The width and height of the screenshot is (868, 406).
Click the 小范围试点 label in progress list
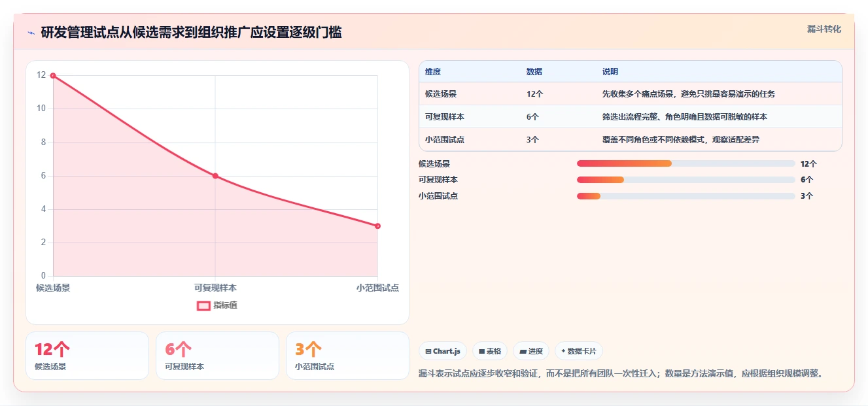(438, 196)
